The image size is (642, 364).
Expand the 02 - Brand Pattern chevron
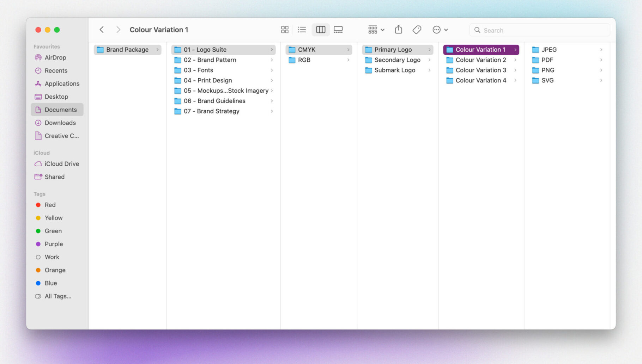pyautogui.click(x=272, y=60)
